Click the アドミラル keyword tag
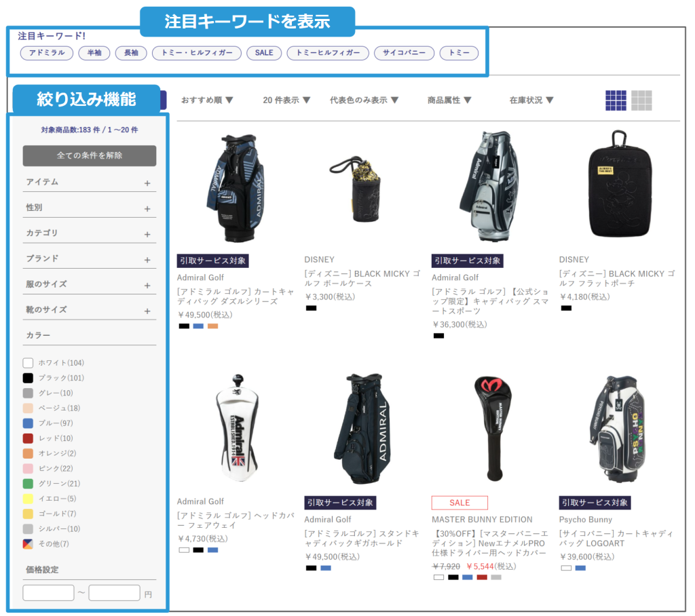 coord(47,53)
